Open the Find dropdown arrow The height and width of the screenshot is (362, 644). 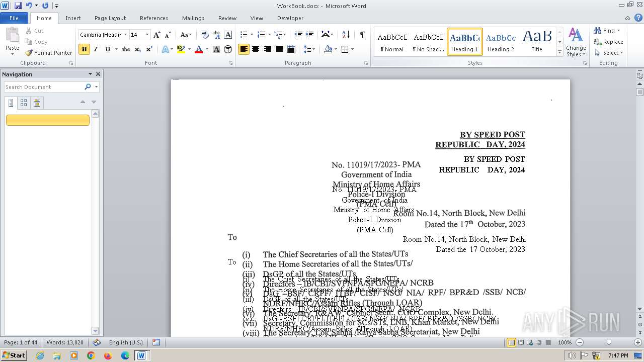coord(618,31)
